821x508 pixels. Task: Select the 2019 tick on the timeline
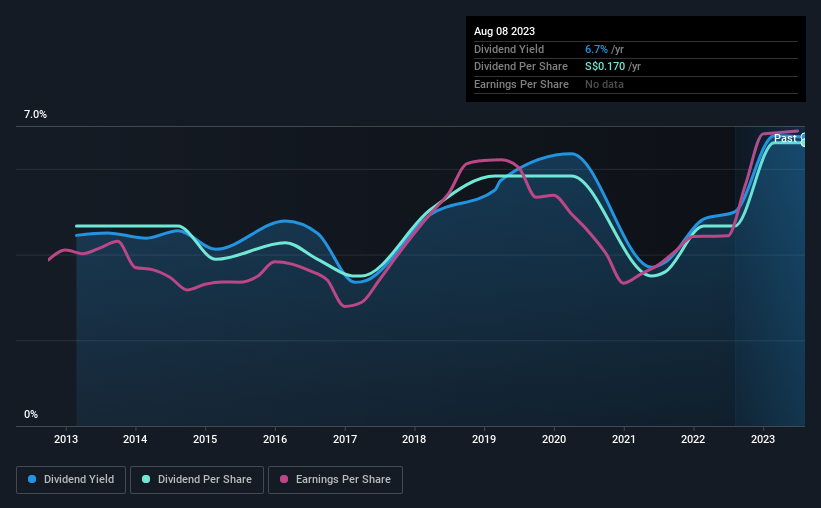tap(484, 439)
